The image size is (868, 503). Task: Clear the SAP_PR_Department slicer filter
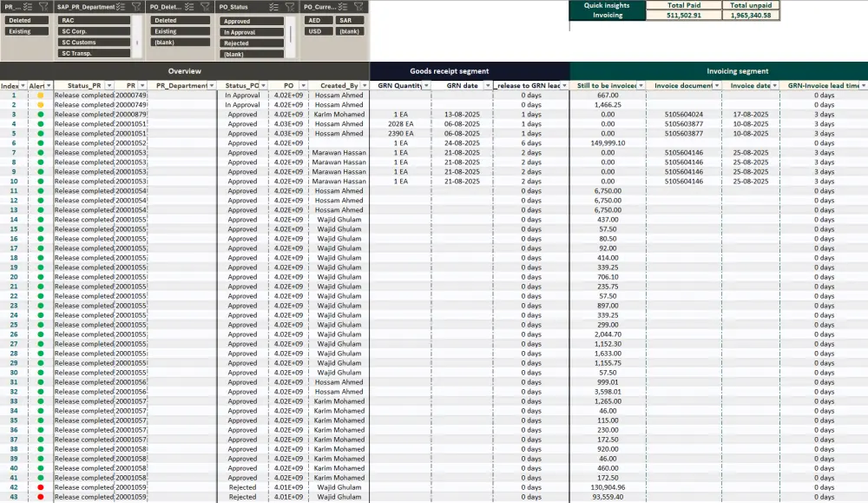[x=136, y=7]
